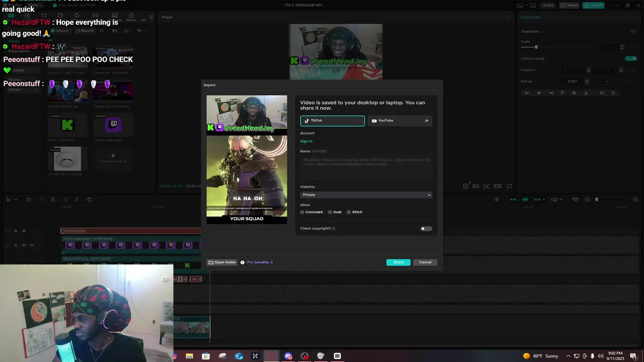
Task: Click the Share button in top bar
Action: (x=569, y=5)
